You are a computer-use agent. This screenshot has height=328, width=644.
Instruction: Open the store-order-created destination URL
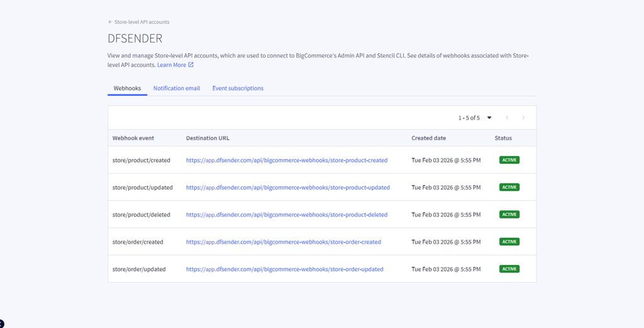(x=284, y=242)
